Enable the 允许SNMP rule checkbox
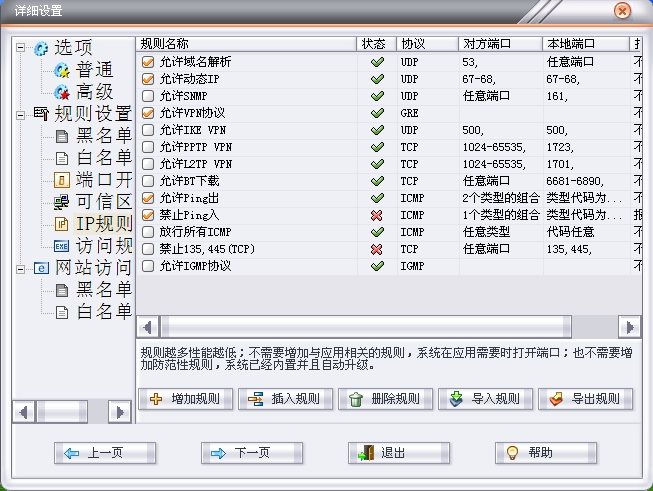653x491 pixels. point(148,96)
